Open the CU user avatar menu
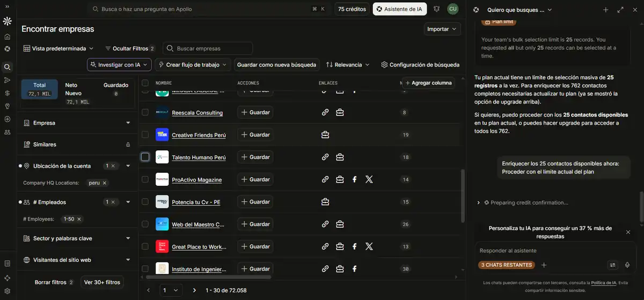 click(453, 9)
